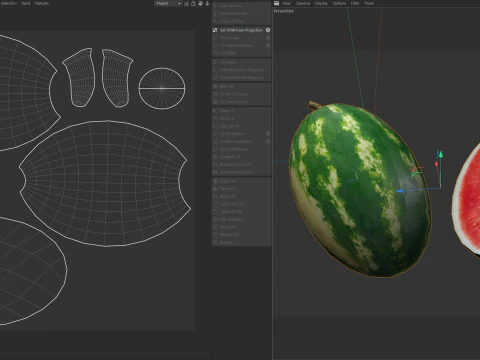Select the circular UV island
Screen dimensions: 480x360
pos(162,88)
